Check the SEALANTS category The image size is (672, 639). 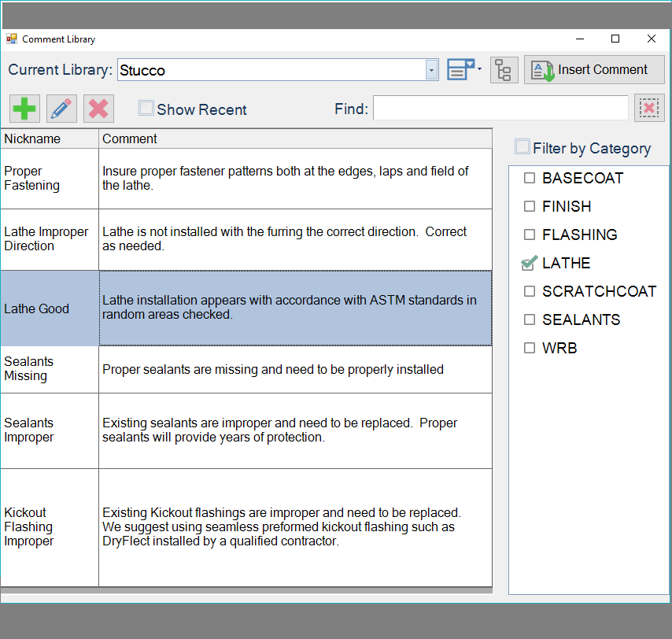tap(530, 319)
